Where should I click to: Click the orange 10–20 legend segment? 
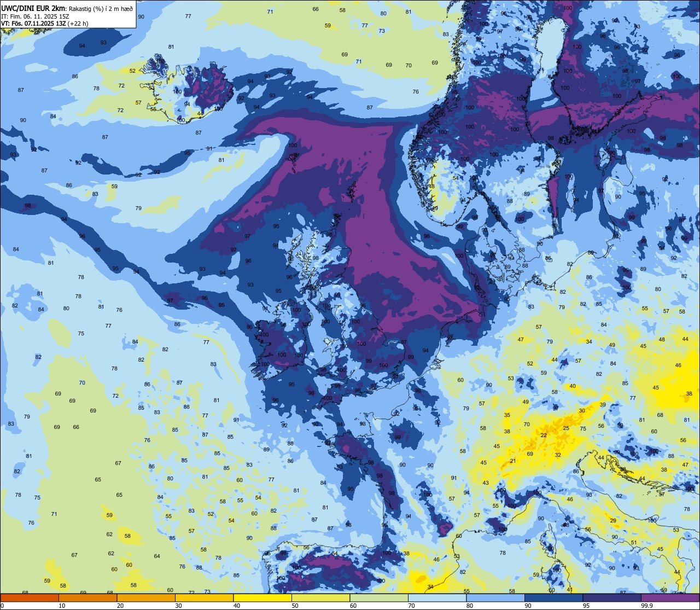tap(87, 597)
